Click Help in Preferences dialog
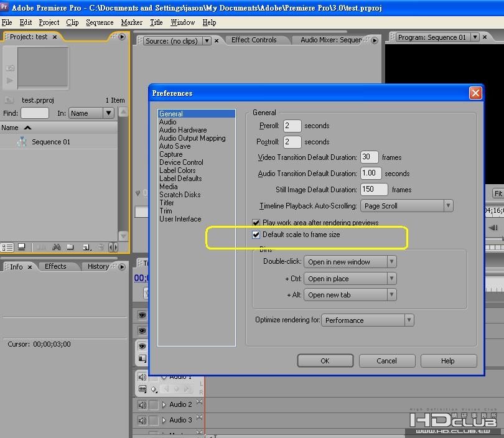The height and width of the screenshot is (438, 504). pos(448,361)
